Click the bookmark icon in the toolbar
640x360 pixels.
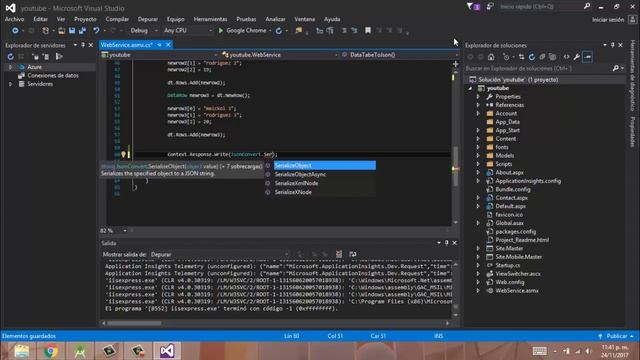click(x=368, y=31)
